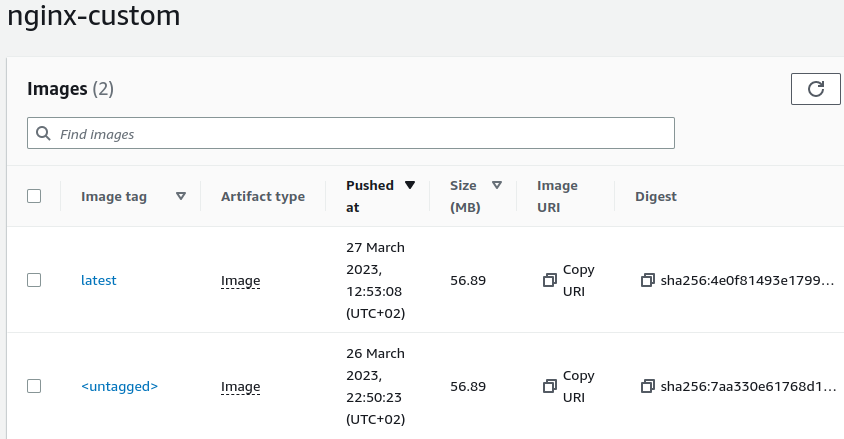This screenshot has height=439, width=844.
Task: Sort by Image tag column arrow
Action: click(x=181, y=196)
